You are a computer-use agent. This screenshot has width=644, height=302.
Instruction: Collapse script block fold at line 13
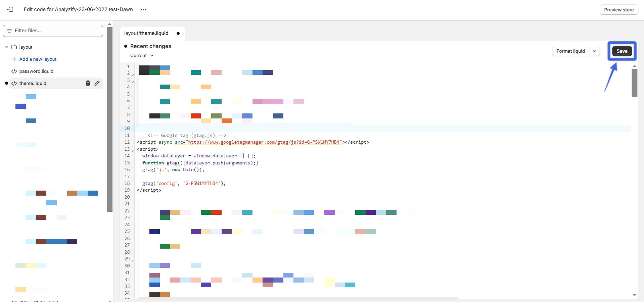tap(133, 150)
